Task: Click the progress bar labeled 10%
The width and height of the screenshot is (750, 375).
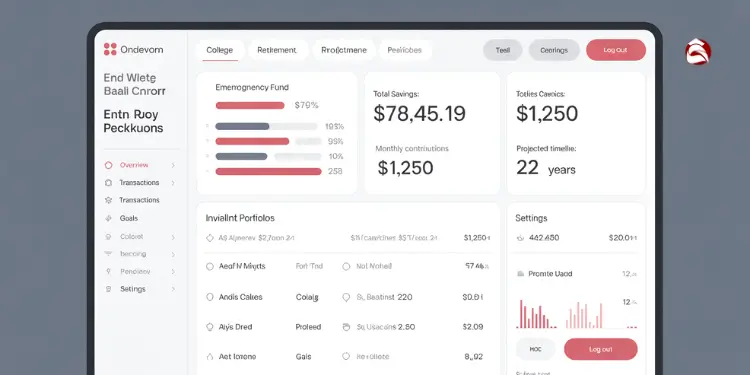Action: [x=268, y=156]
